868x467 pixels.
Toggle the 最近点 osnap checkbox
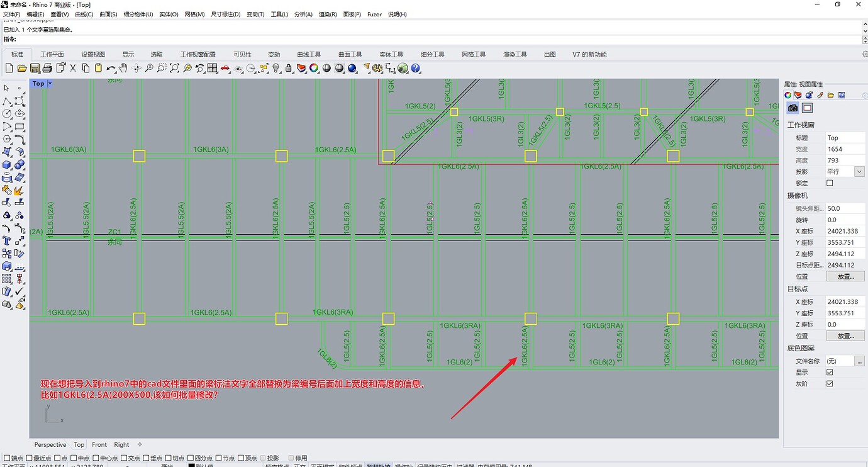[30, 458]
